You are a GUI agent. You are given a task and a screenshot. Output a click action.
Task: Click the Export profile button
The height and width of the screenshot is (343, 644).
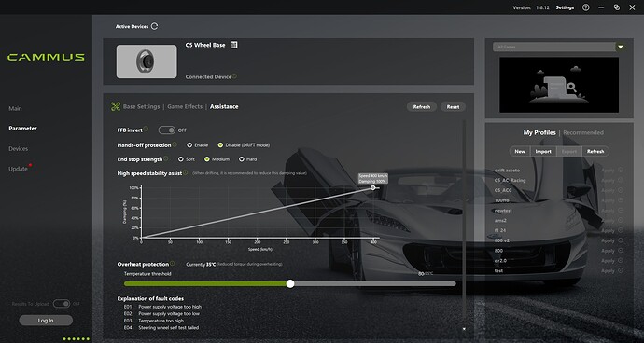[x=569, y=151]
